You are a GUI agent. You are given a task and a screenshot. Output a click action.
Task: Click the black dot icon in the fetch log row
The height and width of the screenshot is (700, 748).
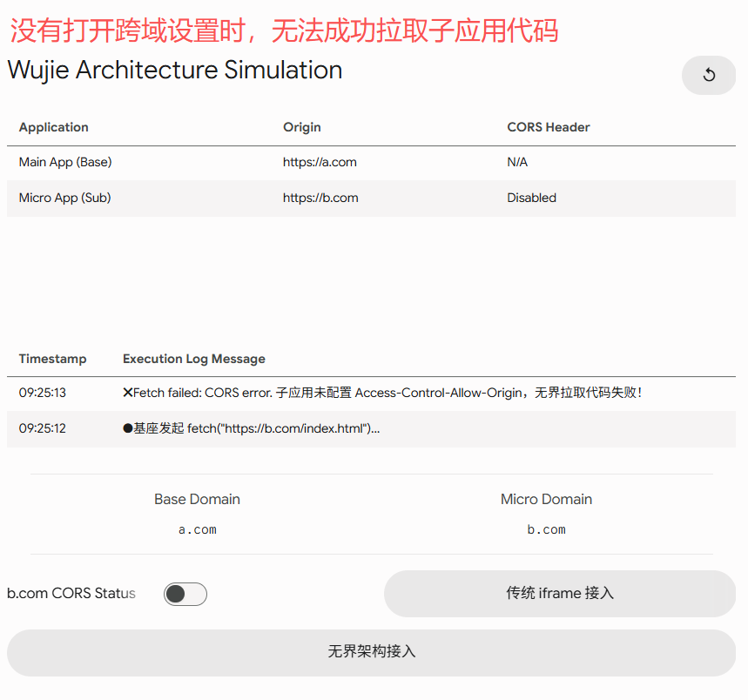(128, 428)
